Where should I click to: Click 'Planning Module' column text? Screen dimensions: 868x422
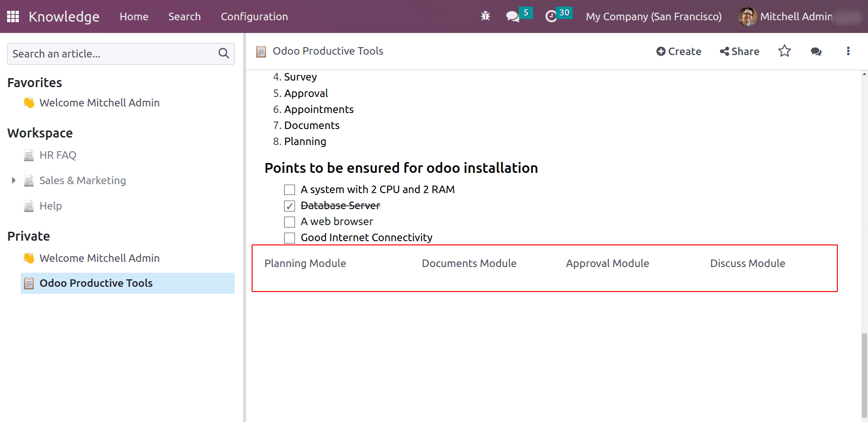(x=305, y=263)
